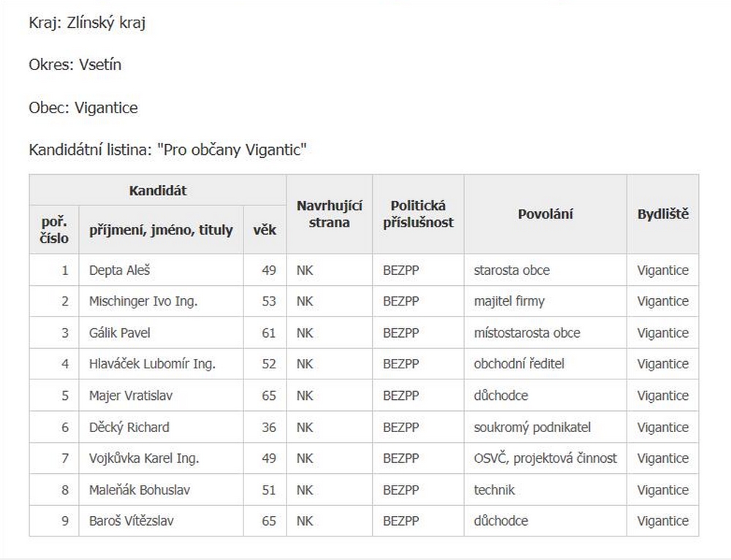Select the occupation cell starosta obce
Image resolution: width=731 pixels, height=560 pixels.
pos(512,270)
